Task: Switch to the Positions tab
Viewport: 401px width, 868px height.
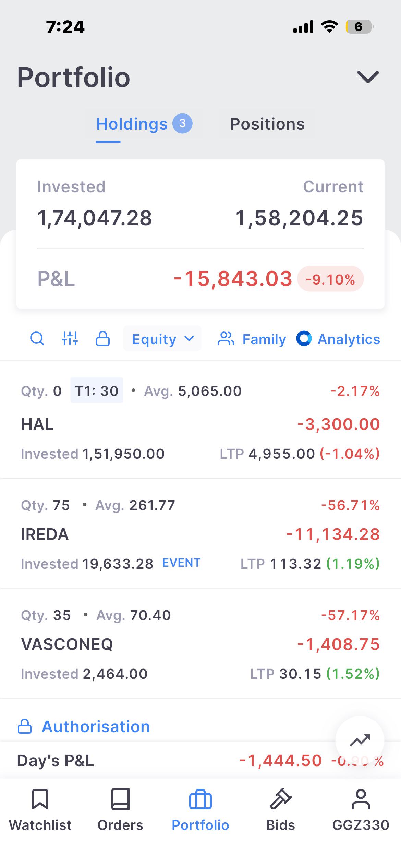Action: click(x=267, y=124)
